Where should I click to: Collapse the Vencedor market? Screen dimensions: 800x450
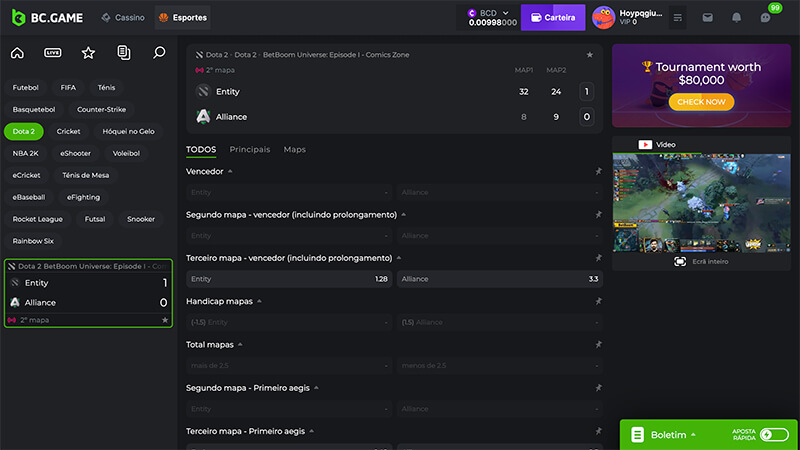click(230, 171)
